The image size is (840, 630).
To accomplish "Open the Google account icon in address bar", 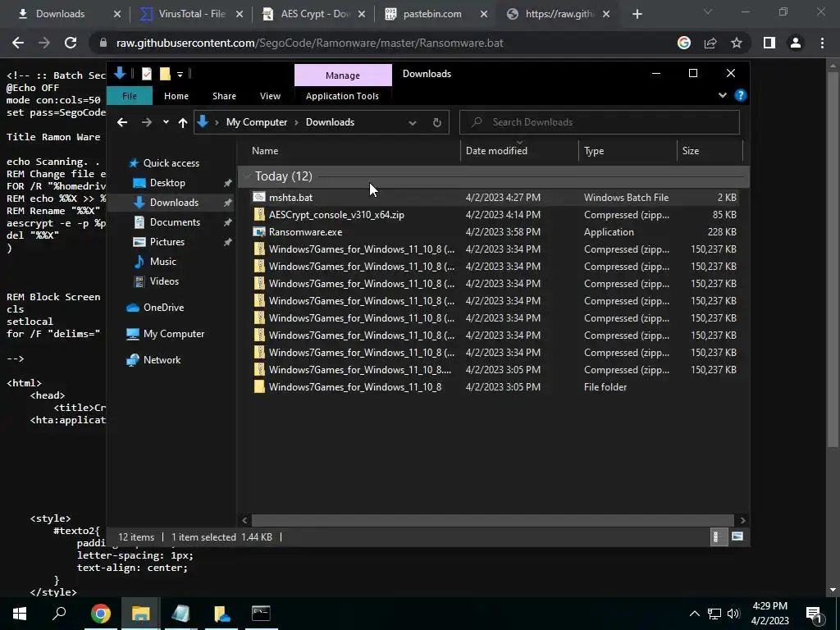I will click(683, 43).
